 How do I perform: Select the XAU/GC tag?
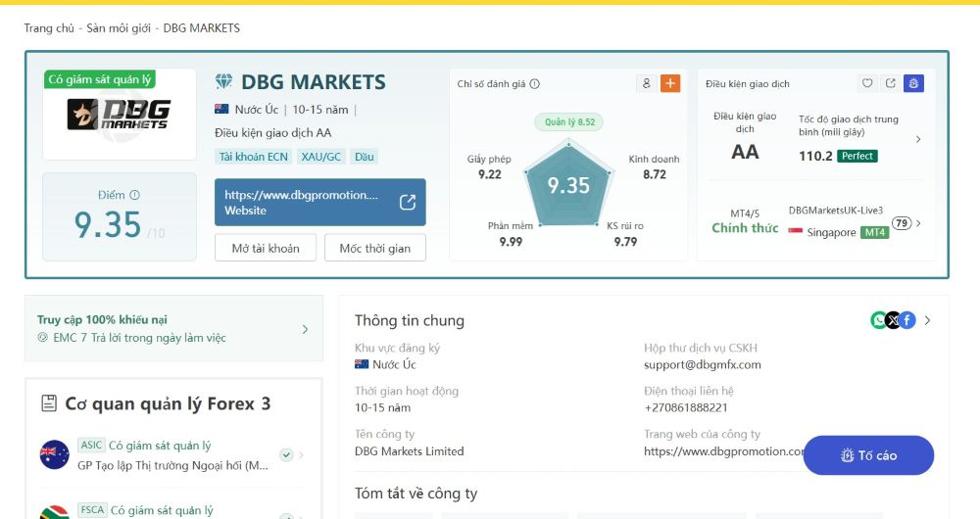pos(321,157)
